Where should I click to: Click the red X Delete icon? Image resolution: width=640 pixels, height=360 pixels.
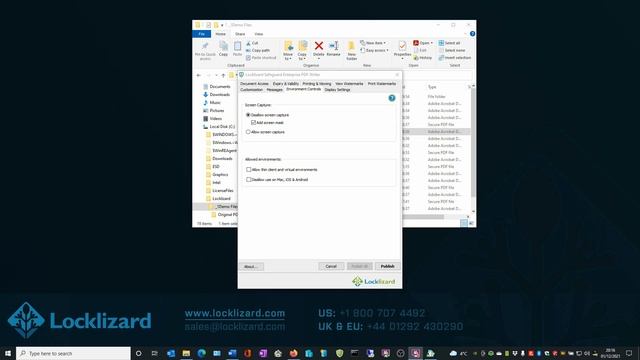pos(319,46)
